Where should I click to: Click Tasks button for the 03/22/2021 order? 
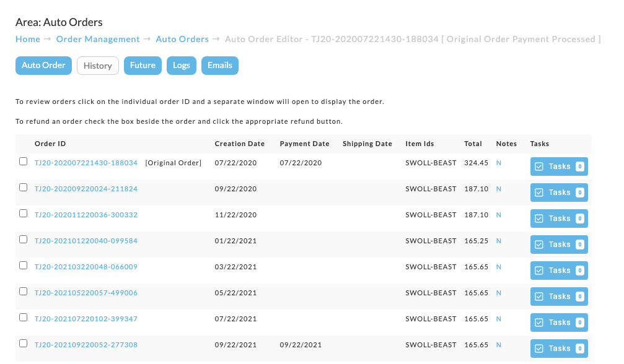tap(559, 271)
